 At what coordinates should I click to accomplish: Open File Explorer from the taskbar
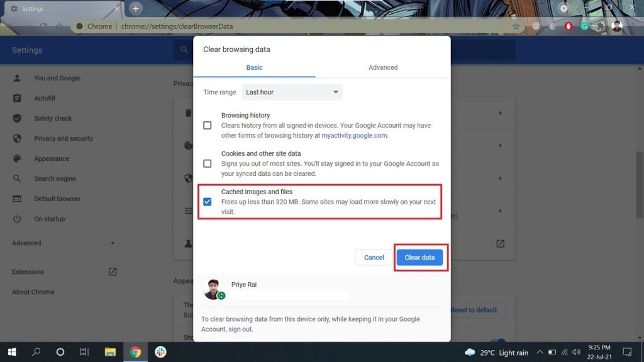click(x=110, y=352)
